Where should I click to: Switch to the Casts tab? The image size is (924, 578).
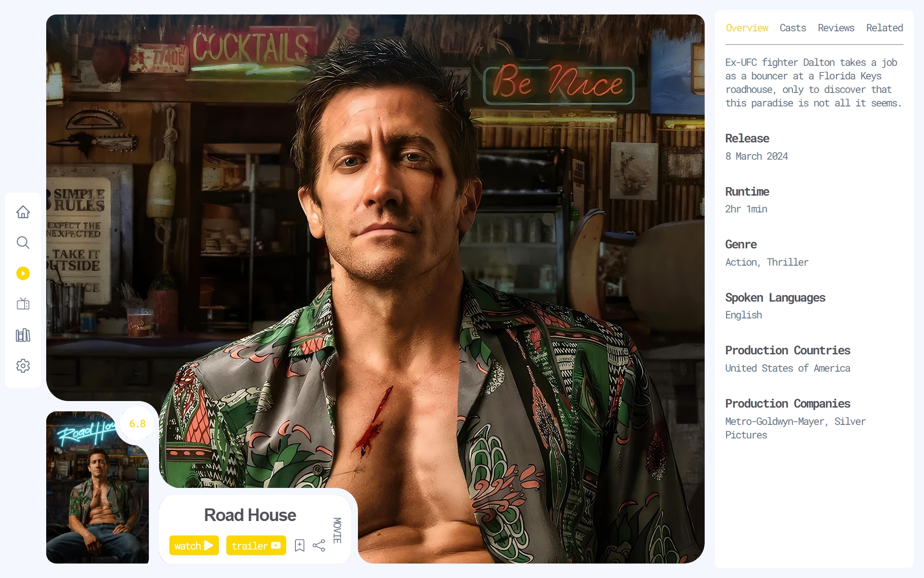[x=792, y=28]
